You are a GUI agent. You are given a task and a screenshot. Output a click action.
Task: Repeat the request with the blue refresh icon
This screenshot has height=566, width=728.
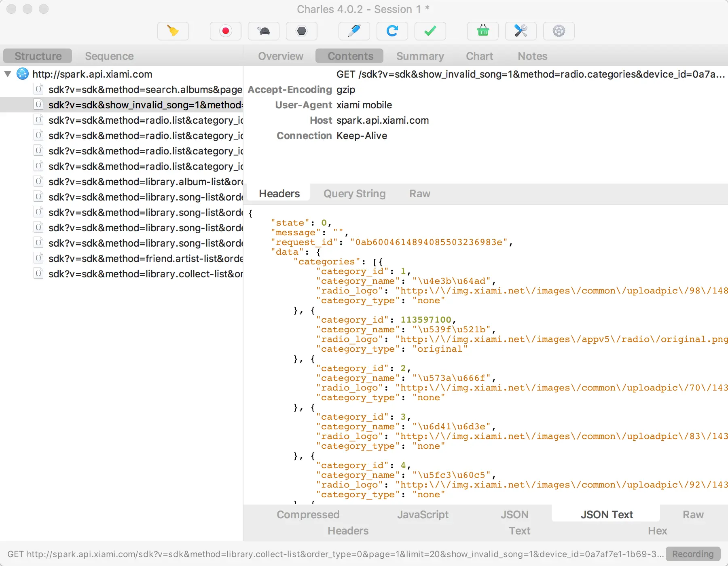[x=392, y=31]
